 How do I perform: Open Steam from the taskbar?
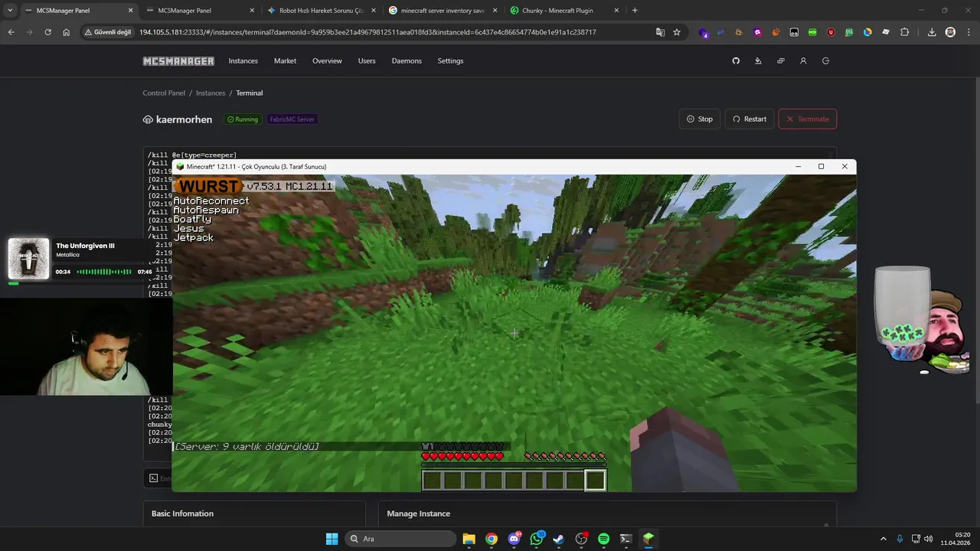[558, 539]
